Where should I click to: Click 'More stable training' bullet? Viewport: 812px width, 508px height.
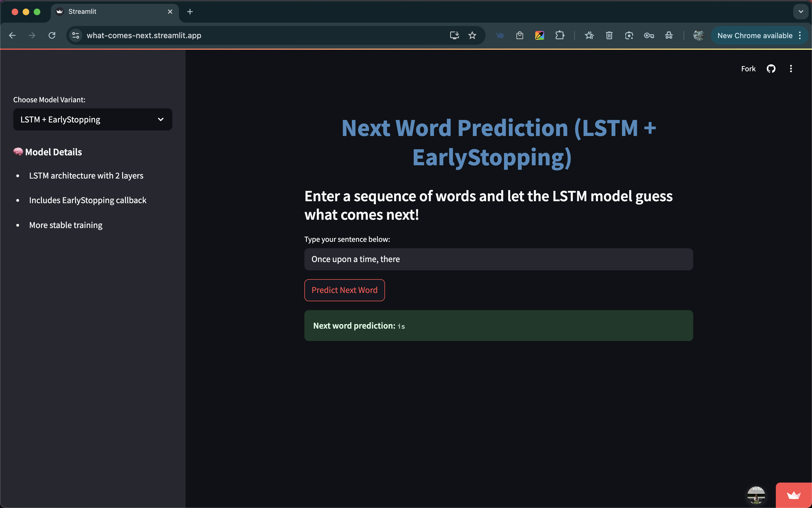(x=66, y=225)
